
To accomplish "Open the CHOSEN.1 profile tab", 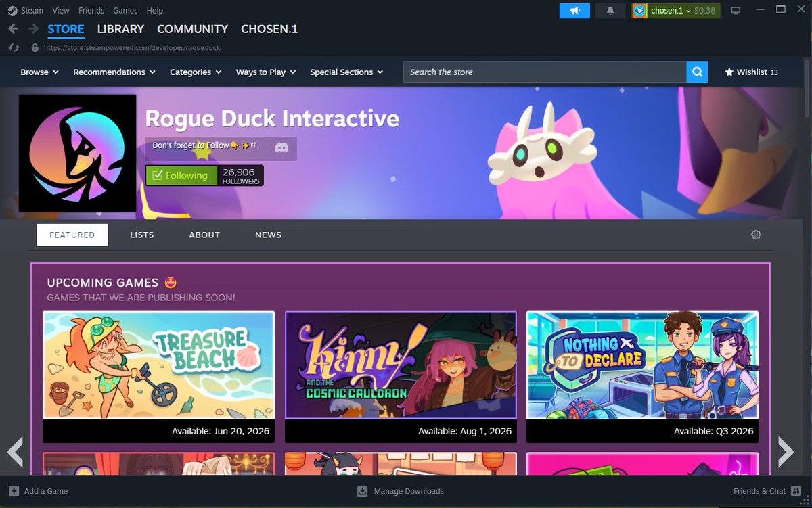I will pyautogui.click(x=269, y=29).
